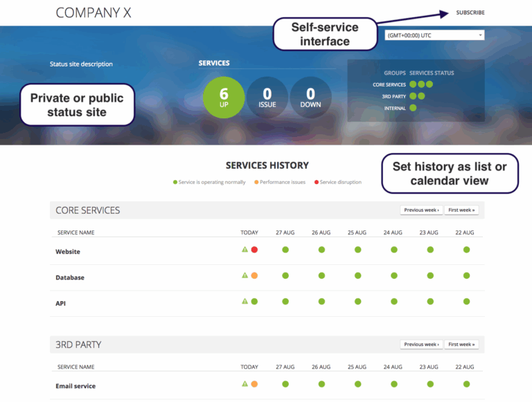Click the Company X logo title
The image size is (532, 402).
(x=93, y=12)
